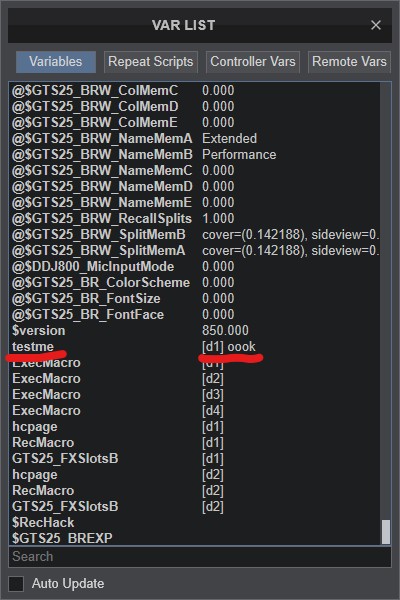Select the @$GTS25_BRW_NameMemB Performance row
Viewport: 400px width, 600px height.
click(x=195, y=155)
